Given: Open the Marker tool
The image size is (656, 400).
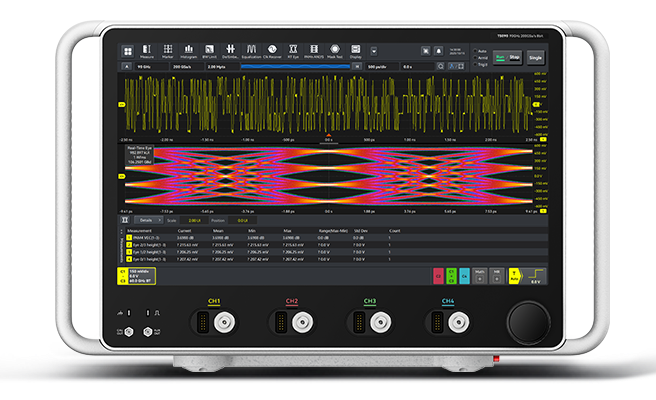Looking at the screenshot, I should click(168, 51).
